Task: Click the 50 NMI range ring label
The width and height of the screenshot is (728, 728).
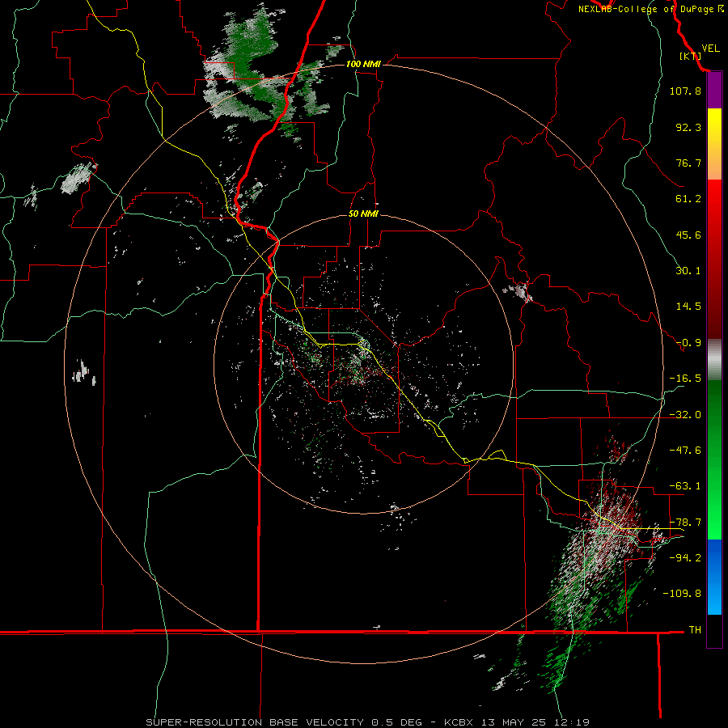Action: click(x=363, y=214)
